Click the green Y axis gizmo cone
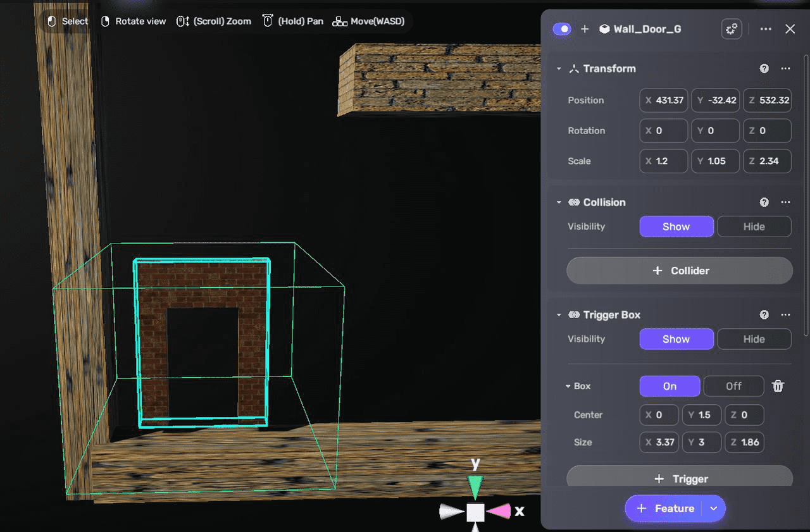Image resolution: width=810 pixels, height=532 pixels. (x=475, y=488)
